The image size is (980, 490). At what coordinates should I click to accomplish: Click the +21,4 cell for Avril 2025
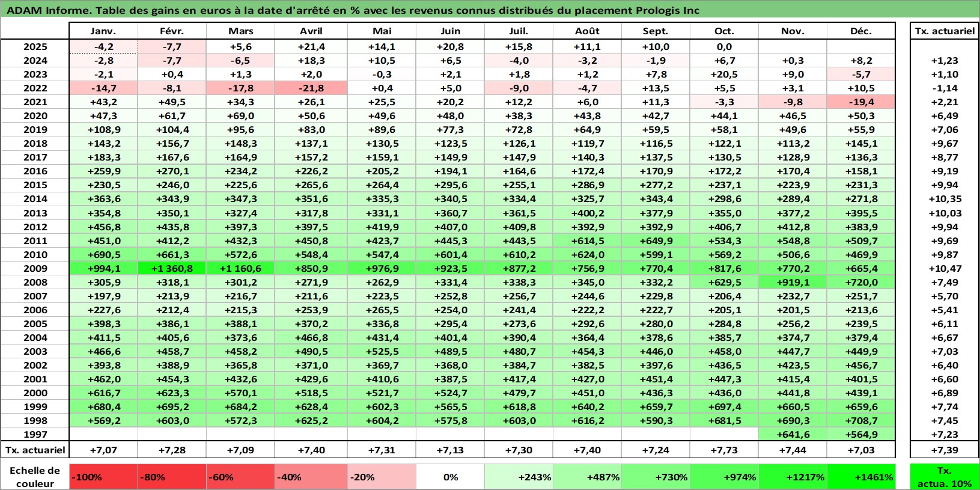pyautogui.click(x=311, y=47)
